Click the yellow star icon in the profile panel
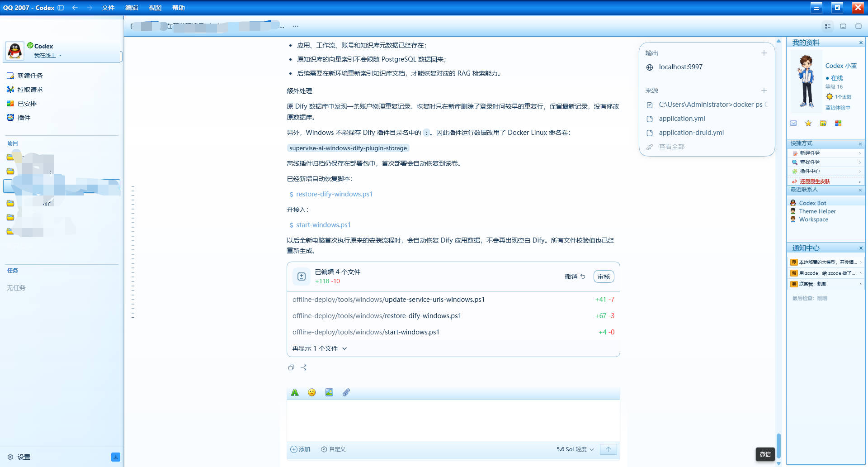Image resolution: width=868 pixels, height=467 pixels. [808, 123]
